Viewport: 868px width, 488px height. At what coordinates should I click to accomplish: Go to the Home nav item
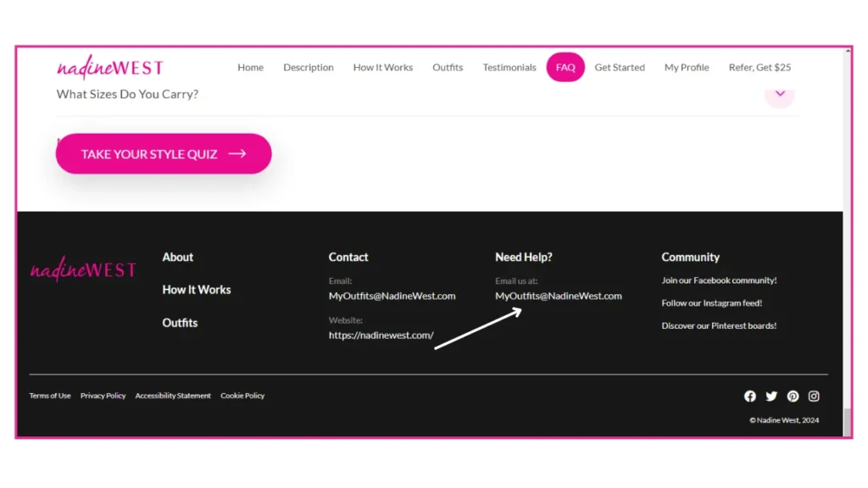[x=250, y=67]
